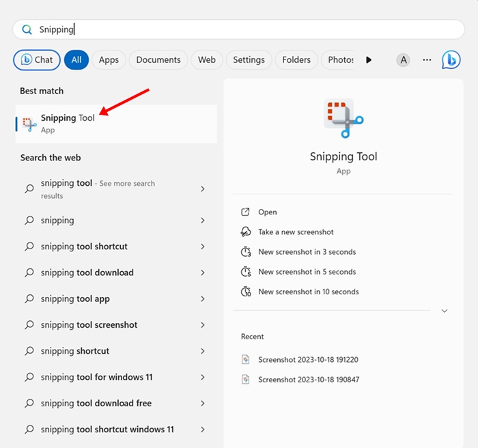Expand the chevron to show more actions
Viewport: 478px width, 448px height.
[445, 311]
